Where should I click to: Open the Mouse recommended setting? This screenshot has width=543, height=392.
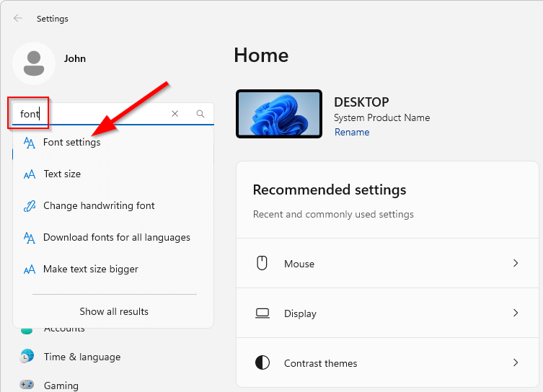(387, 263)
